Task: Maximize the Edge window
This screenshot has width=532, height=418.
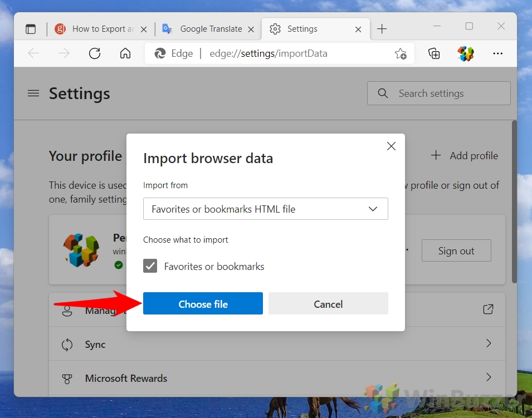Action: pos(469,26)
